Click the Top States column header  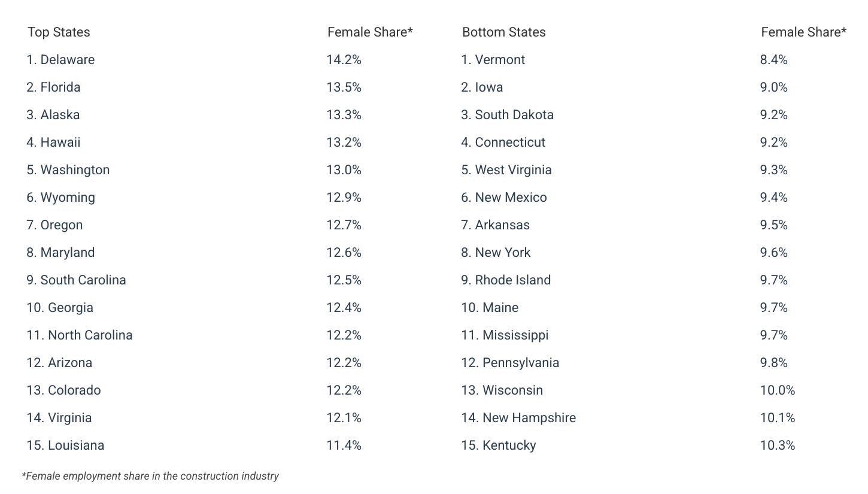coord(59,32)
